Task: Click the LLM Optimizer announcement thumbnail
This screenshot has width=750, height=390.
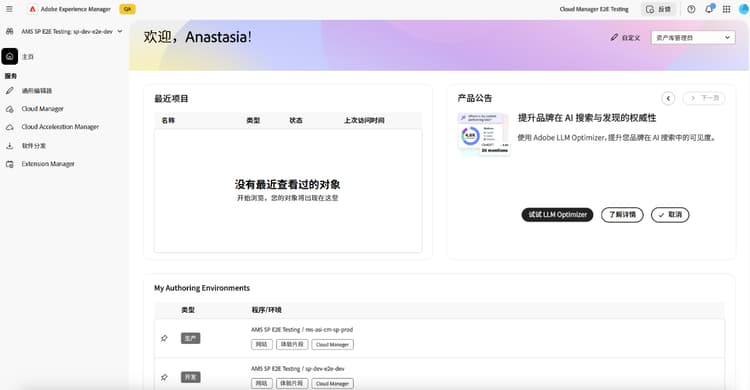Action: (x=484, y=134)
